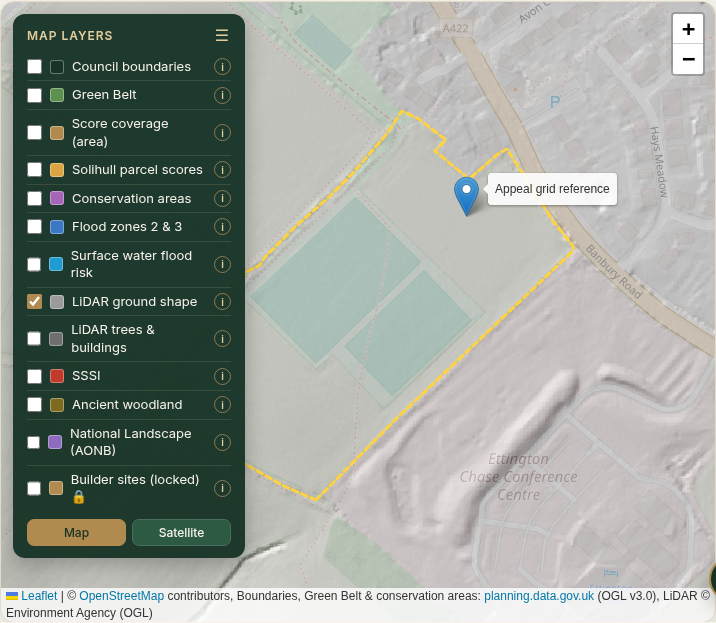716x623 pixels.
Task: Open info for SSSI layer
Action: [222, 376]
